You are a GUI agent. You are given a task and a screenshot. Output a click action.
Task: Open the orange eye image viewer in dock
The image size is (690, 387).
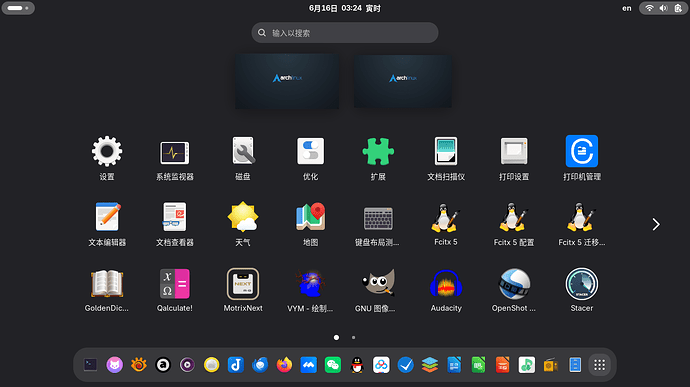[139, 365]
